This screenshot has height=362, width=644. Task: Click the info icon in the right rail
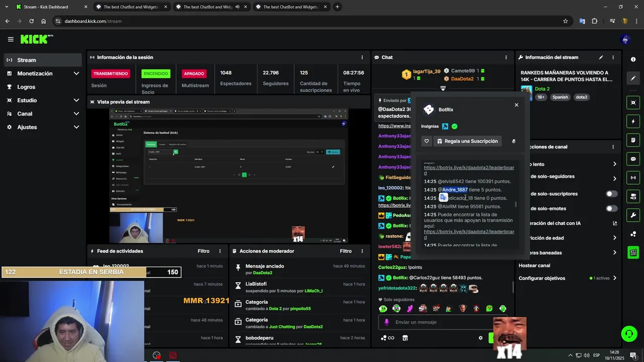[633, 59]
